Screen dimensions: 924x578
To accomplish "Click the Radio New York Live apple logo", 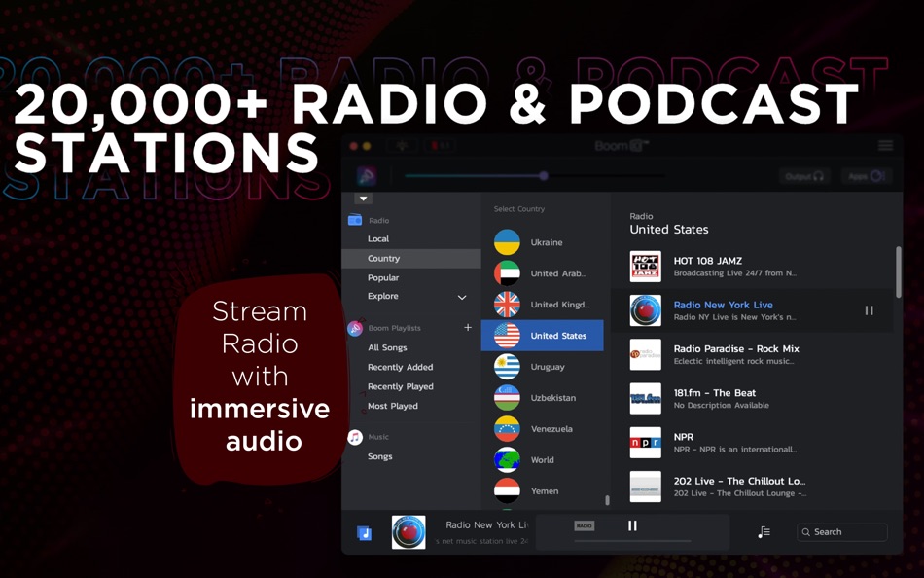I will pos(645,310).
